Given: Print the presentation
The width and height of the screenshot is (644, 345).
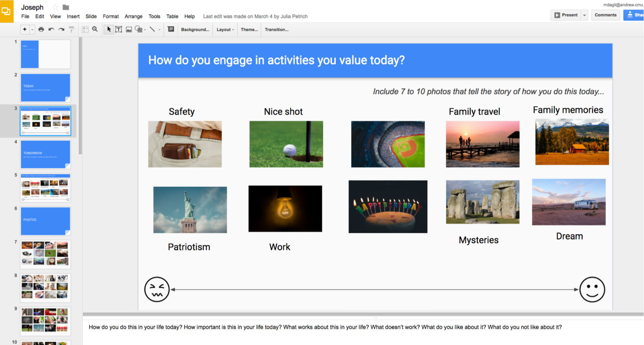Looking at the screenshot, I should 41,29.
